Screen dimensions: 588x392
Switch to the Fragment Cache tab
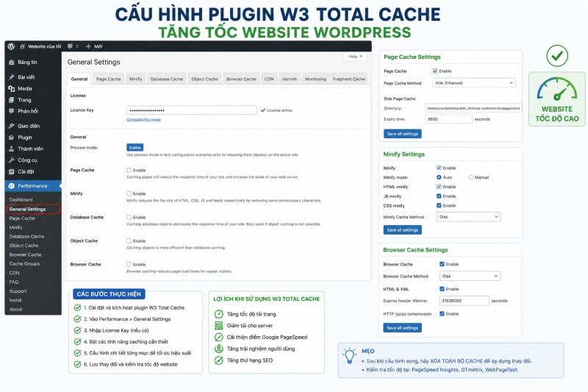(348, 79)
